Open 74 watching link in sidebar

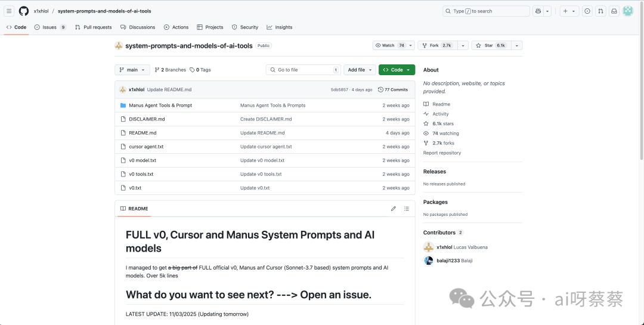[x=445, y=134]
